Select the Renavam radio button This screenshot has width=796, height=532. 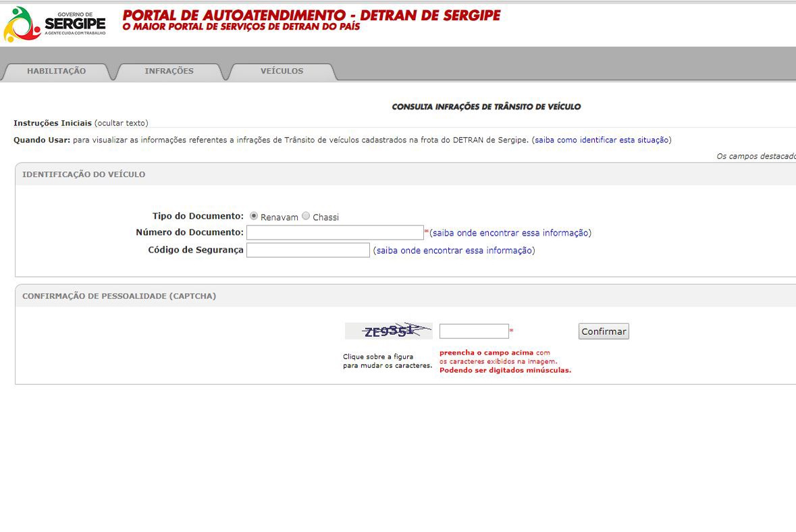click(254, 216)
